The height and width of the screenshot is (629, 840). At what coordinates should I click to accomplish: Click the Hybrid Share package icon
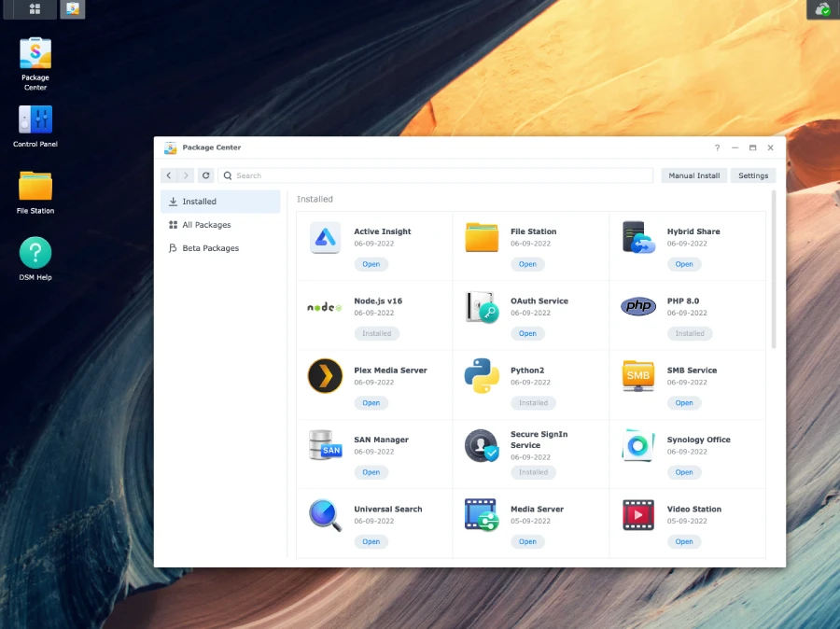point(638,237)
